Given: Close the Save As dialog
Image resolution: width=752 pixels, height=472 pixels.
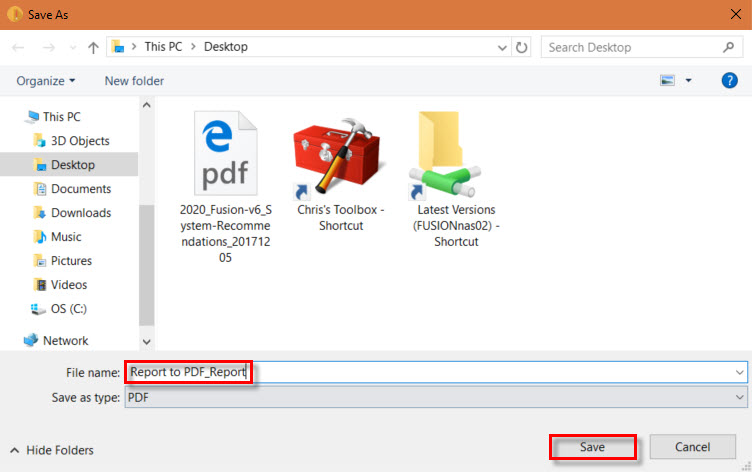Looking at the screenshot, I should (736, 14).
